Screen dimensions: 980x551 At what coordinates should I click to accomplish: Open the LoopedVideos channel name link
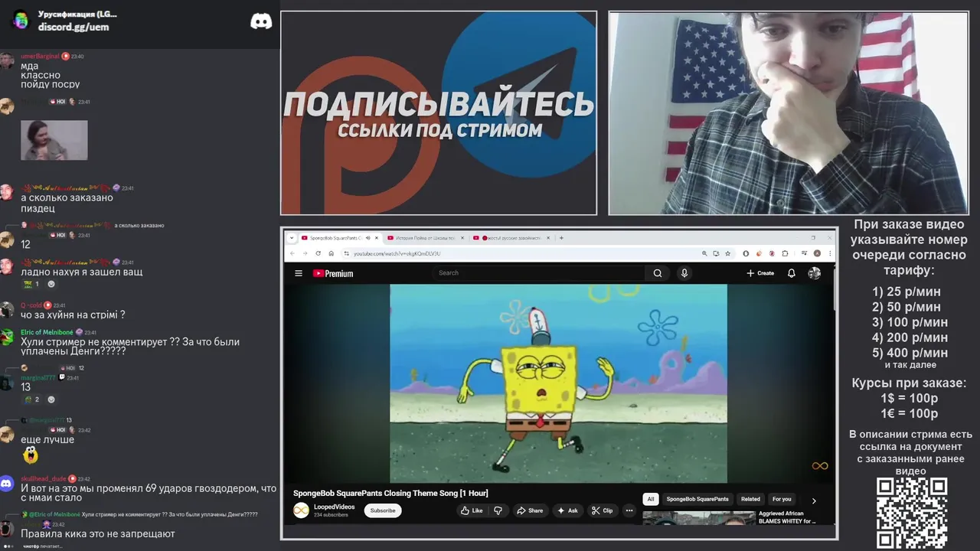point(334,507)
